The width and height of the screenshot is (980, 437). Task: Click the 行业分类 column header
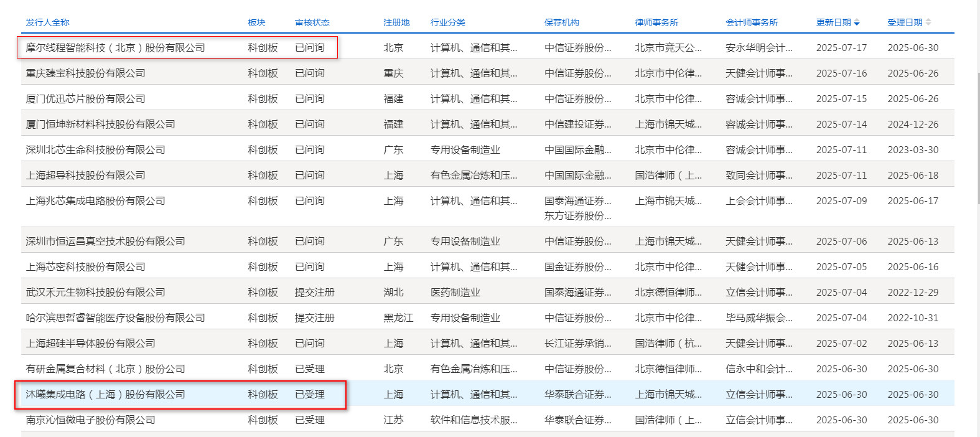[448, 22]
